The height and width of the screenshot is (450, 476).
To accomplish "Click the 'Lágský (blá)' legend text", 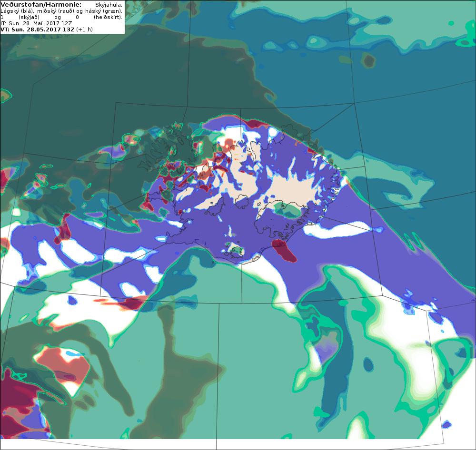I will tap(17, 11).
